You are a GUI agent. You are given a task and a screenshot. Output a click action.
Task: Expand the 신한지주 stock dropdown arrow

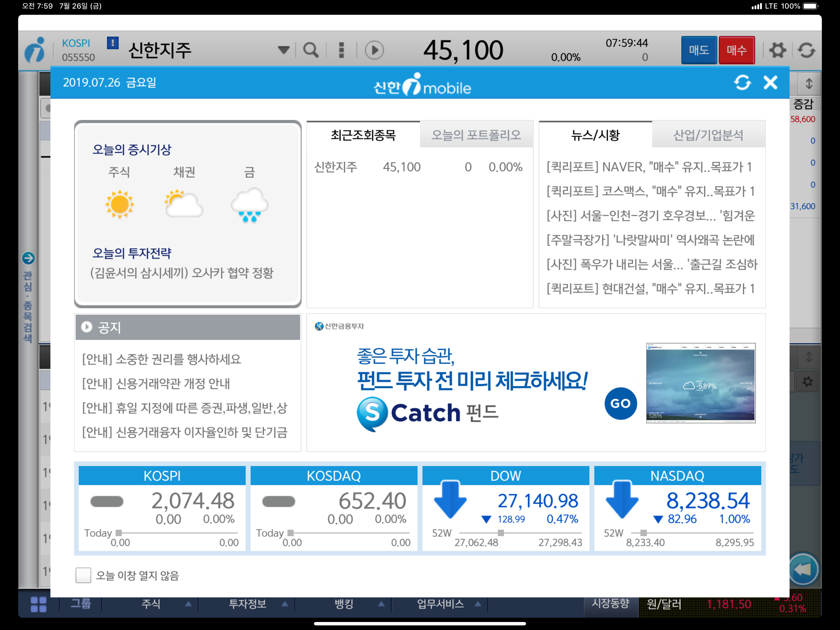coord(283,50)
